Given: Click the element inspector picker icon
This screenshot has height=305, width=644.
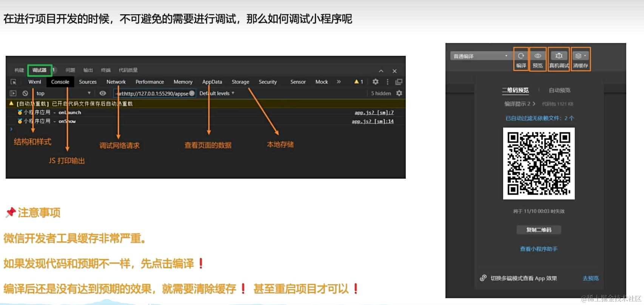Looking at the screenshot, I should 13,82.
